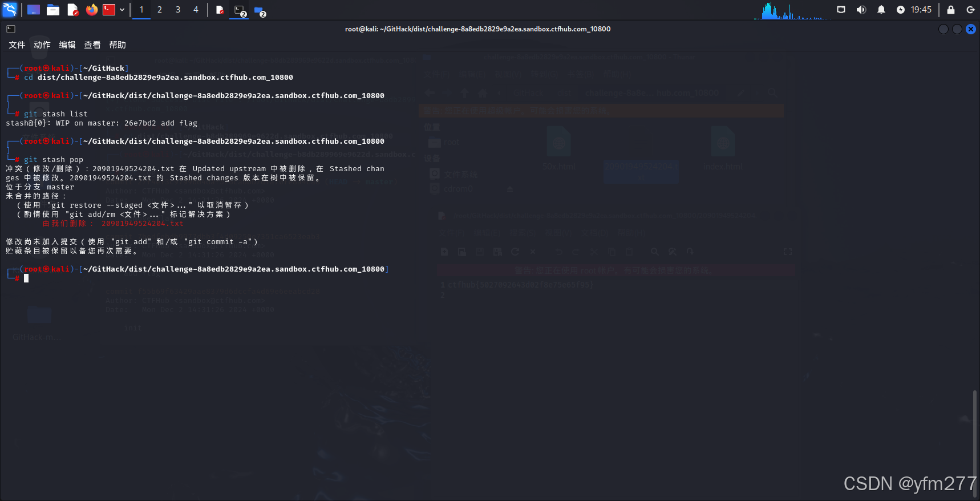The width and height of the screenshot is (980, 501).
Task: Click the 'git stash pop' command text
Action: coord(54,159)
